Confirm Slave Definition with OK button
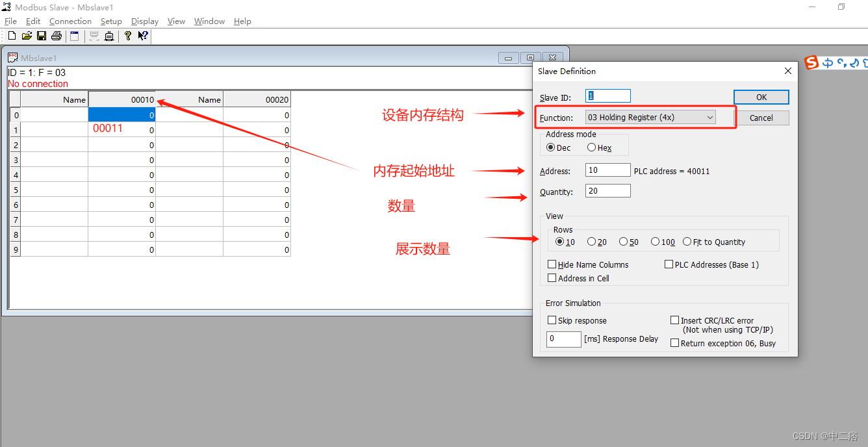This screenshot has width=868, height=447. coord(761,97)
